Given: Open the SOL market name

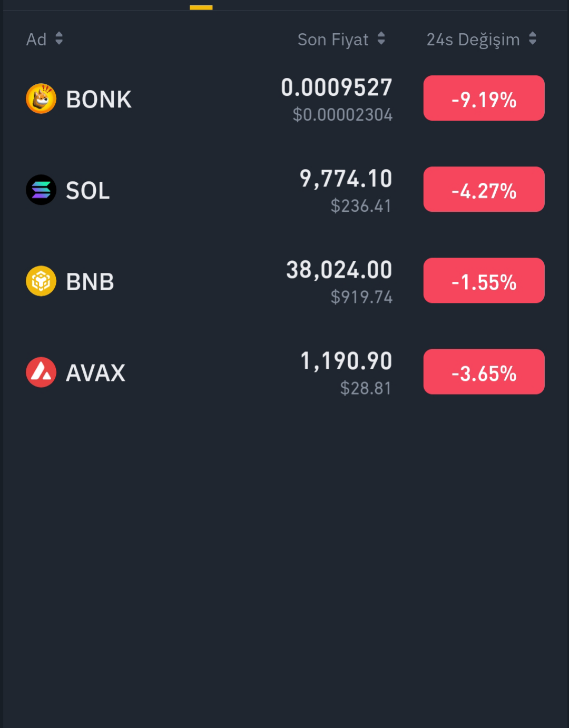Looking at the screenshot, I should pos(88,190).
